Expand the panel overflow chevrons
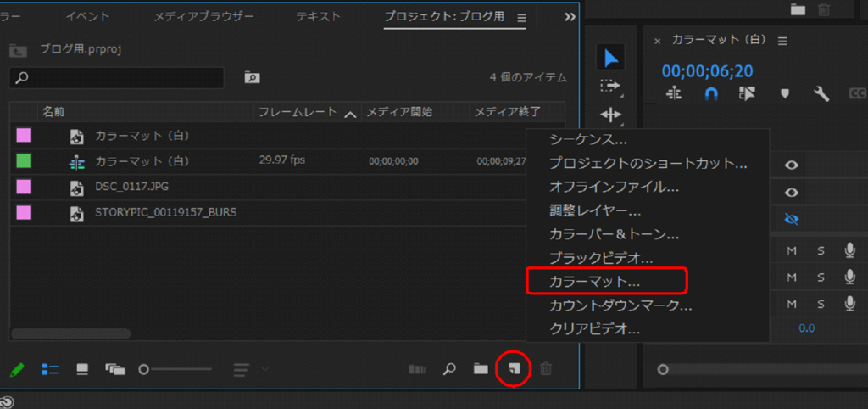The width and height of the screenshot is (868, 409). 570,17
